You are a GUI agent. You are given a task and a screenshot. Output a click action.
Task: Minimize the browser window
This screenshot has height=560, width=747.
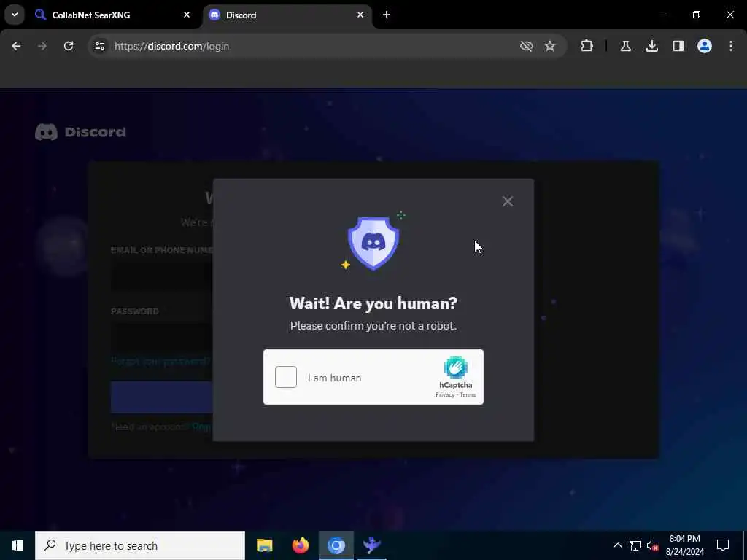point(662,15)
